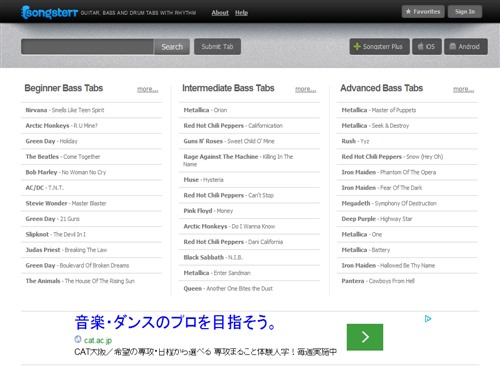Open Arctic Monkeys - R U Mine? tab
The image size is (500, 375).
(62, 126)
